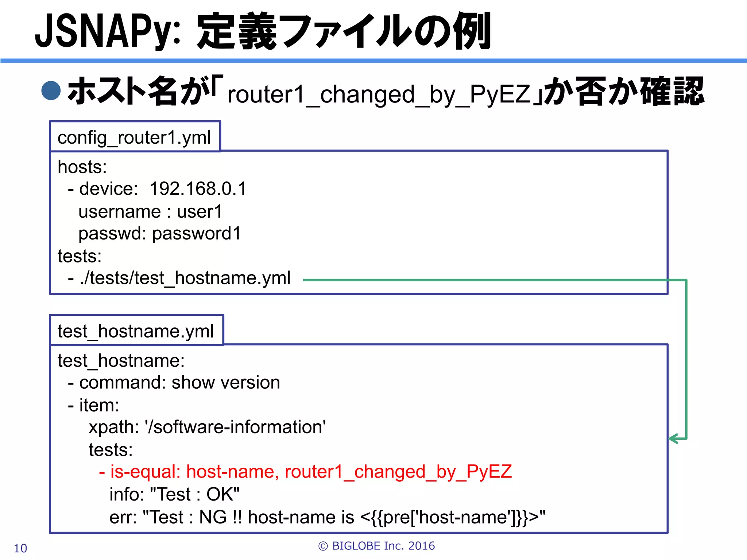Click the 'hosts:' line
747x560 pixels.
[82, 167]
